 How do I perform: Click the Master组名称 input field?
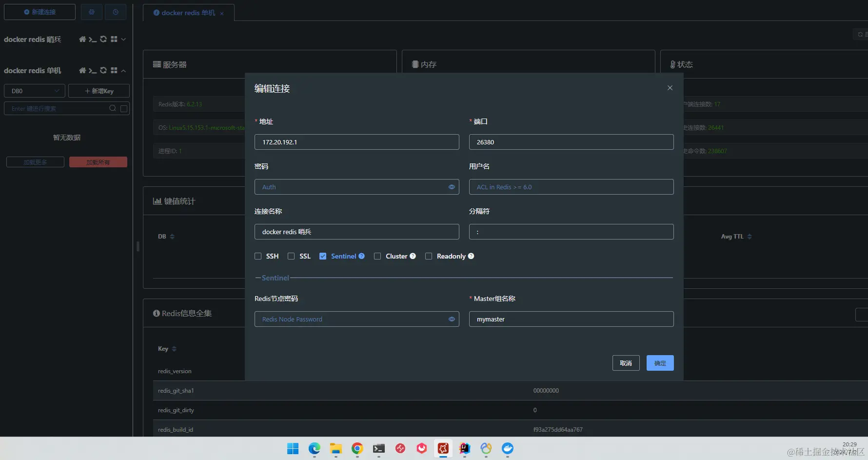click(x=572, y=319)
